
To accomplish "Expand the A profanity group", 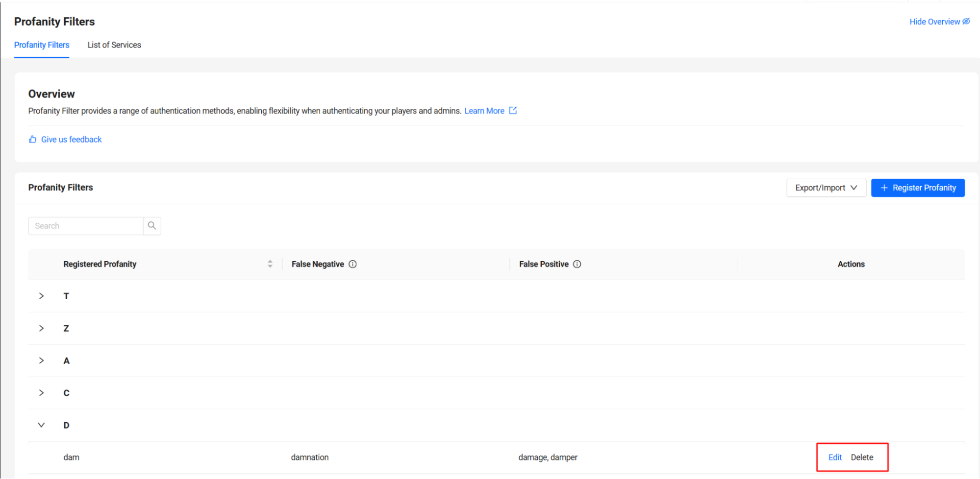I will [42, 360].
